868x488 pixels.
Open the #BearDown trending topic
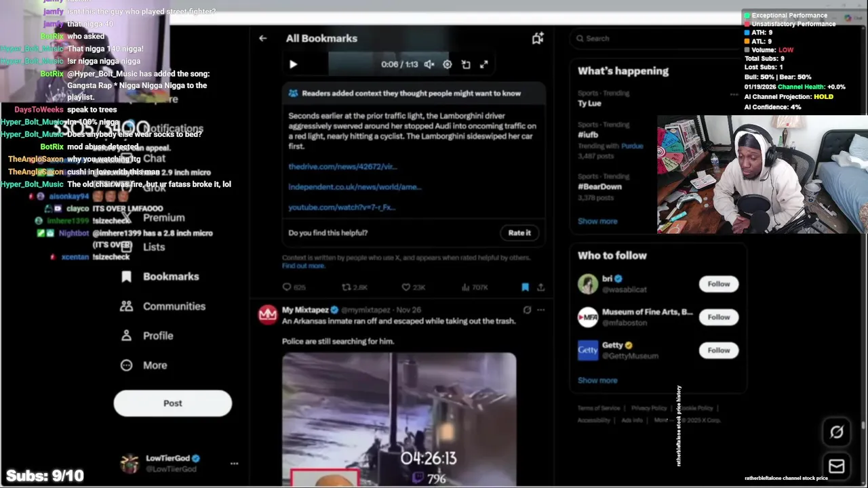click(599, 186)
